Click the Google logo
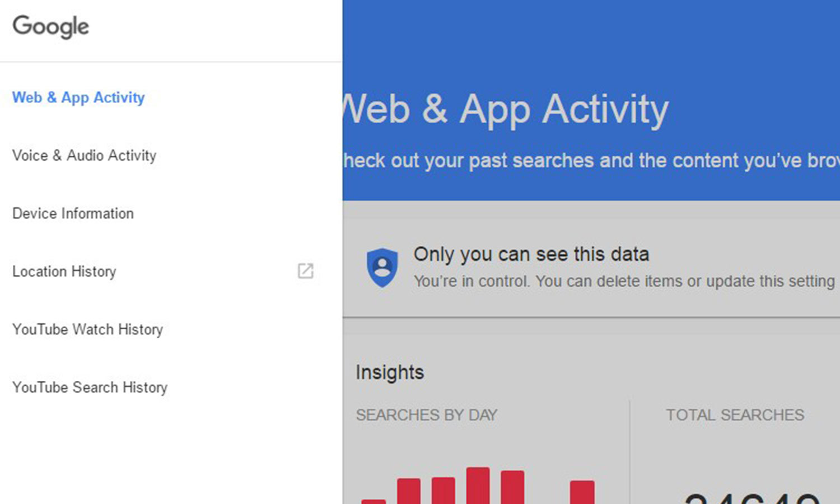 (x=50, y=26)
